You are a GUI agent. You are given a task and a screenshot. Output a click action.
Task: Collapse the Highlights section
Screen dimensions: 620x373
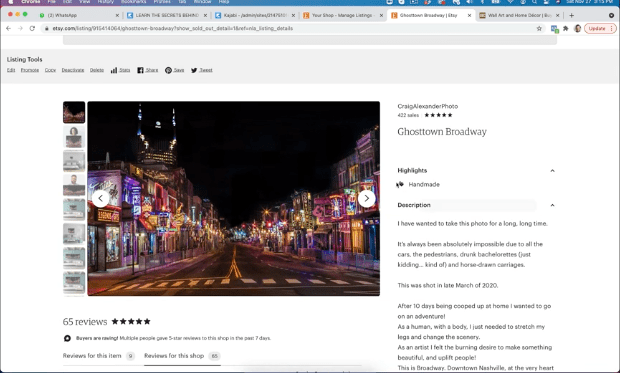click(552, 170)
